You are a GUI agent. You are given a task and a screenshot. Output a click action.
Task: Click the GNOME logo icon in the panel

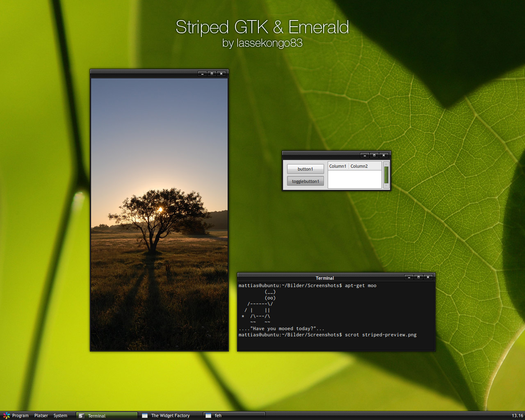pyautogui.click(x=6, y=415)
